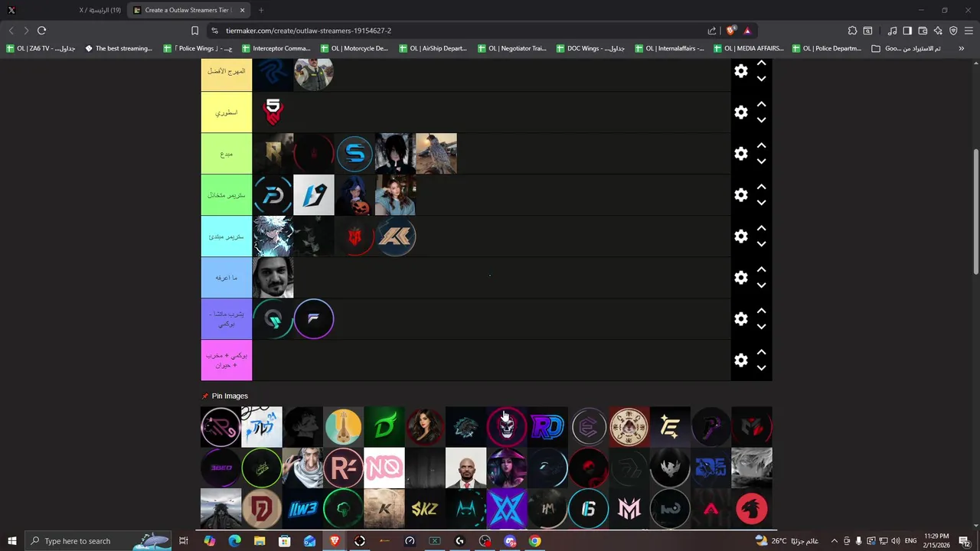The image size is (980, 551).
Task: Open the Brave Shields lion icon
Action: click(731, 31)
